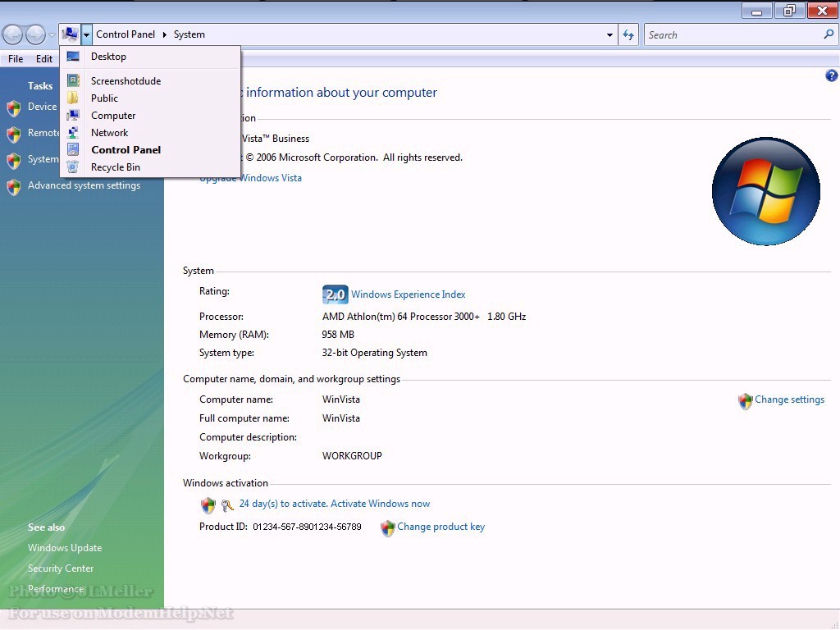Click the Network icon in dropdown list

pos(73,132)
